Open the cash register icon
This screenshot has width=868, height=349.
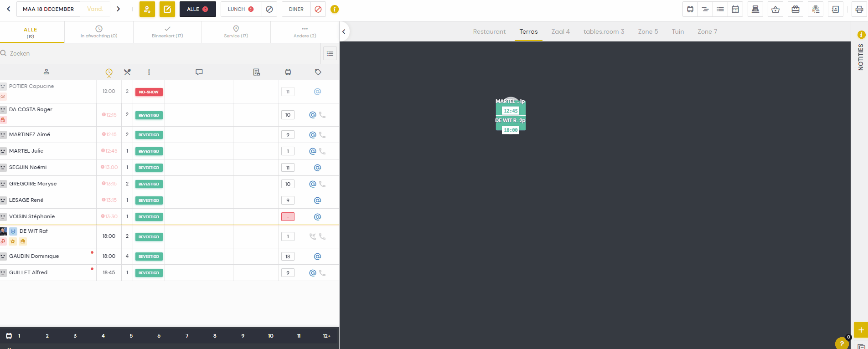(755, 9)
